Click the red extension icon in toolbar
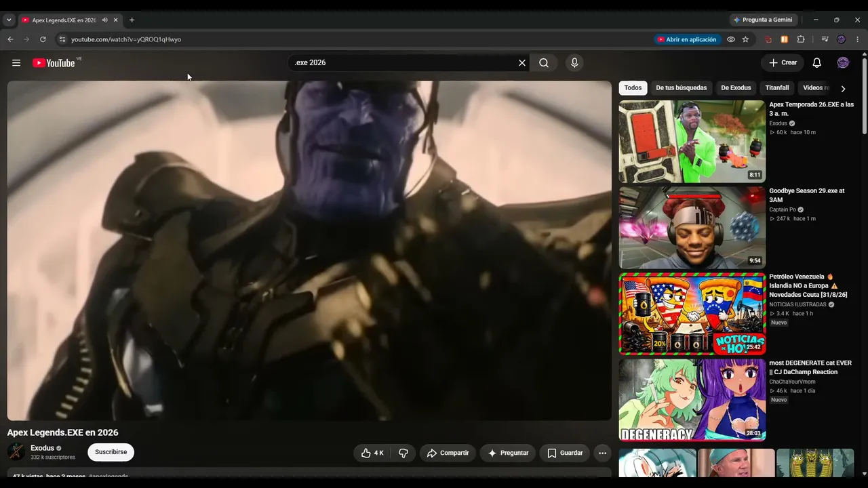The width and height of the screenshot is (868, 488). pyautogui.click(x=768, y=39)
